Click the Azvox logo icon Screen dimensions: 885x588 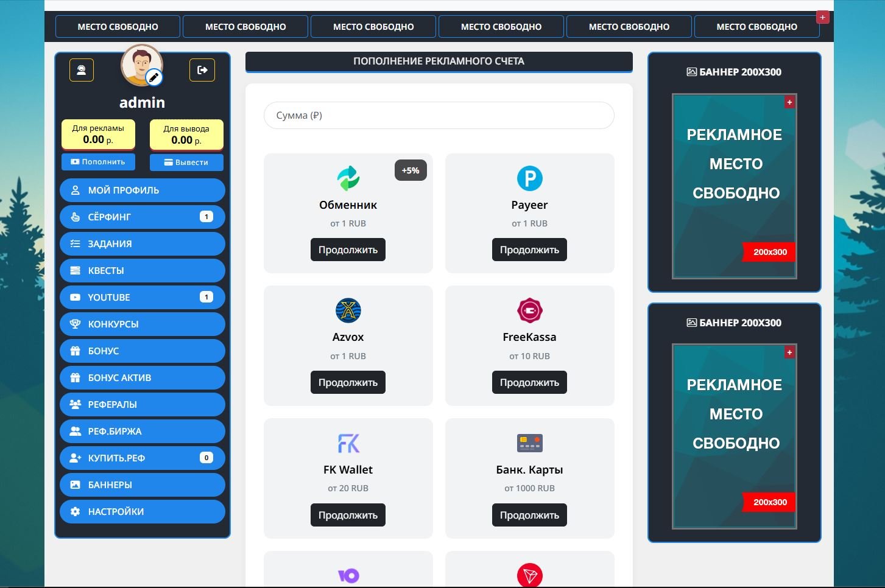click(x=348, y=310)
